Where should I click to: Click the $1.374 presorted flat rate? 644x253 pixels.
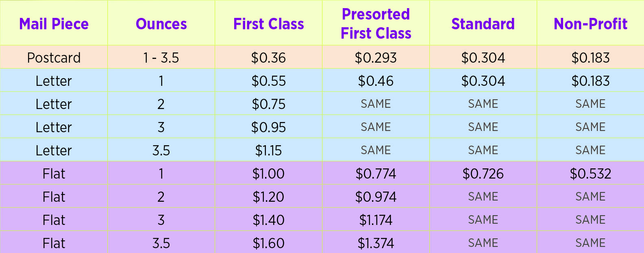tap(376, 243)
